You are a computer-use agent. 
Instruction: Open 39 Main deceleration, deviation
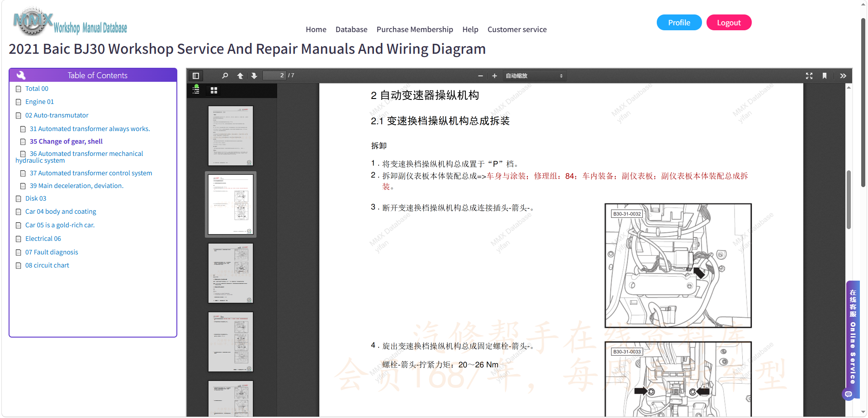pos(76,186)
